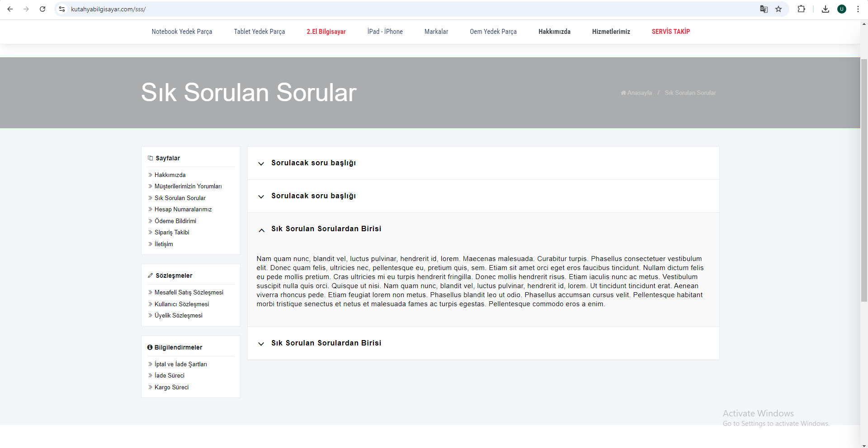Viewport: 868px width, 448px height.
Task: Open Üyelik Sözleşmesi link
Action: click(x=179, y=315)
